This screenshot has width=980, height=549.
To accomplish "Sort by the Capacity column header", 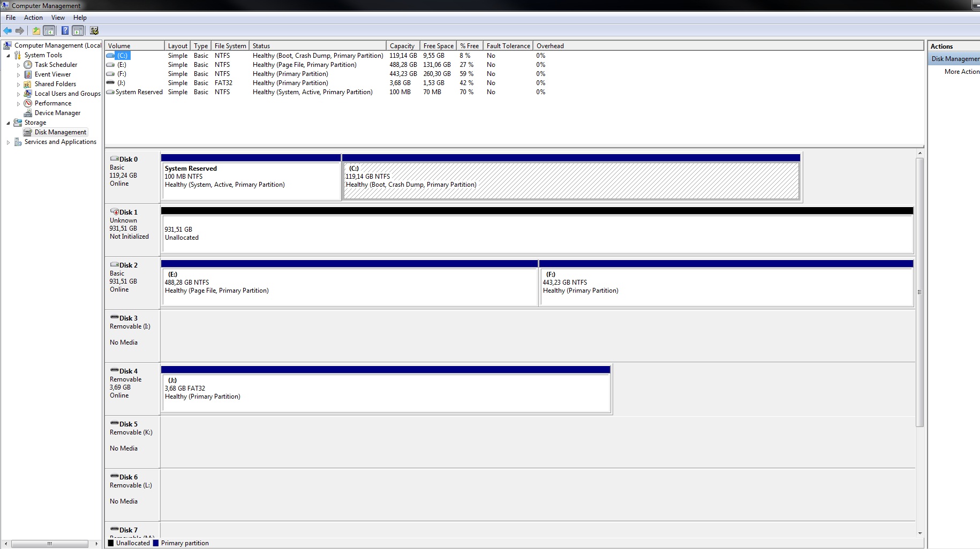I will click(x=403, y=46).
